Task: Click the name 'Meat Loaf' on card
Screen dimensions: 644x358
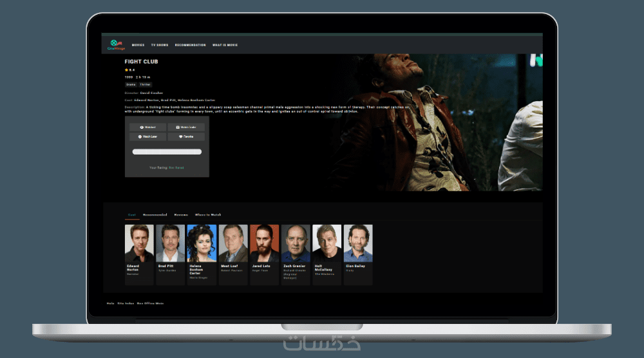Action: point(229,266)
